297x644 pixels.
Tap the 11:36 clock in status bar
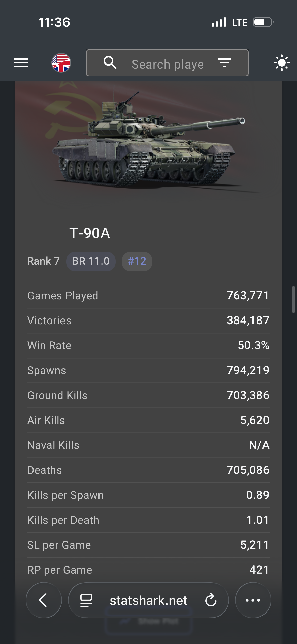pyautogui.click(x=54, y=22)
